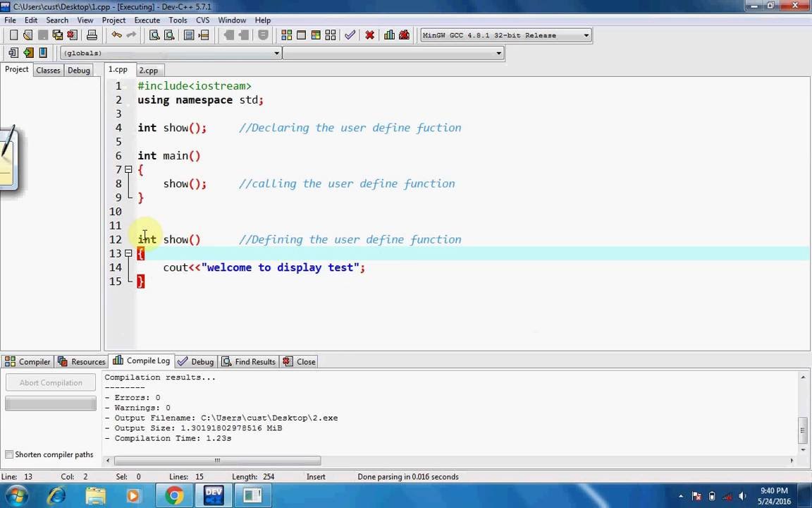
Task: Click the Compile toolbar icon
Action: tap(286, 35)
